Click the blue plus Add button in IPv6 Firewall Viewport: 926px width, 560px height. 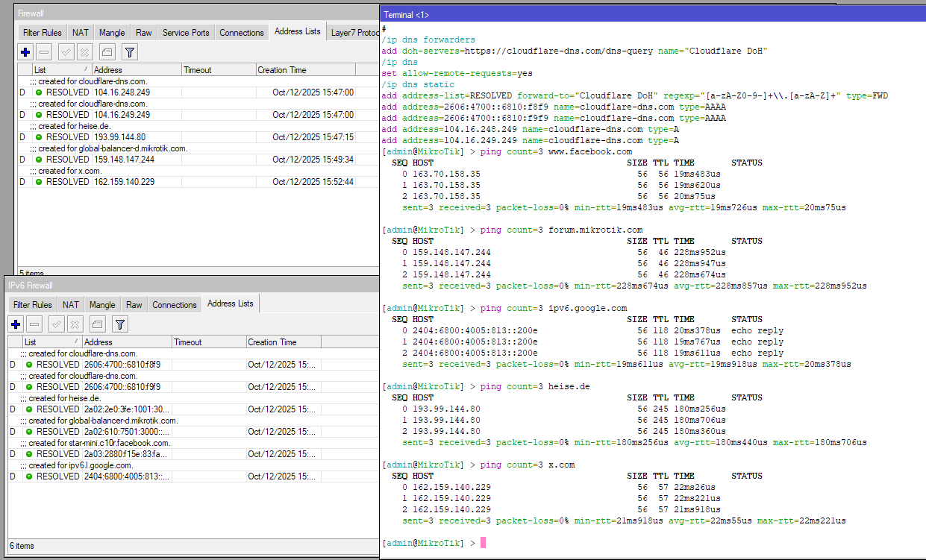[x=16, y=324]
